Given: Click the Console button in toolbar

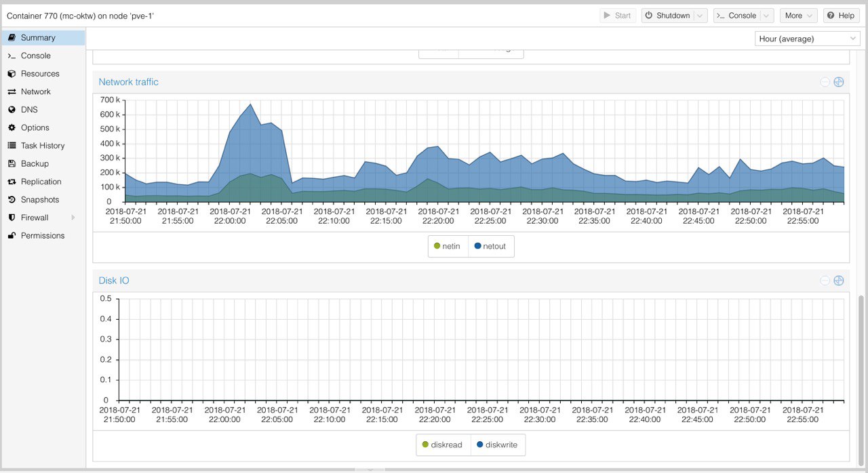Looking at the screenshot, I should (x=736, y=16).
